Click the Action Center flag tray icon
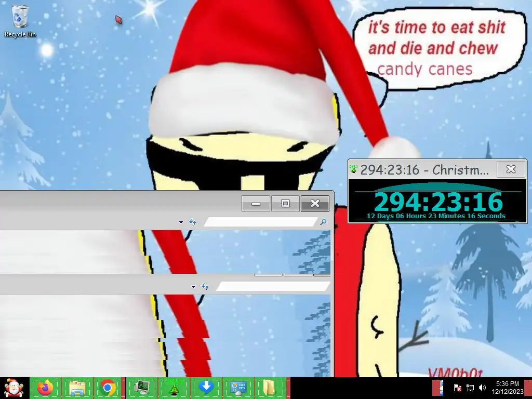This screenshot has height=399, width=532. 457,388
